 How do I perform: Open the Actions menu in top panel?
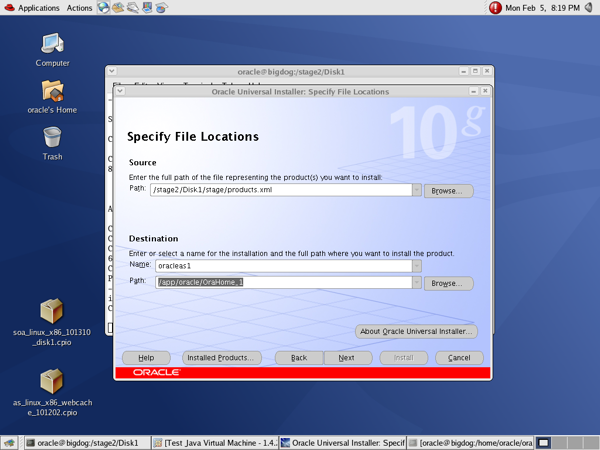coord(79,8)
